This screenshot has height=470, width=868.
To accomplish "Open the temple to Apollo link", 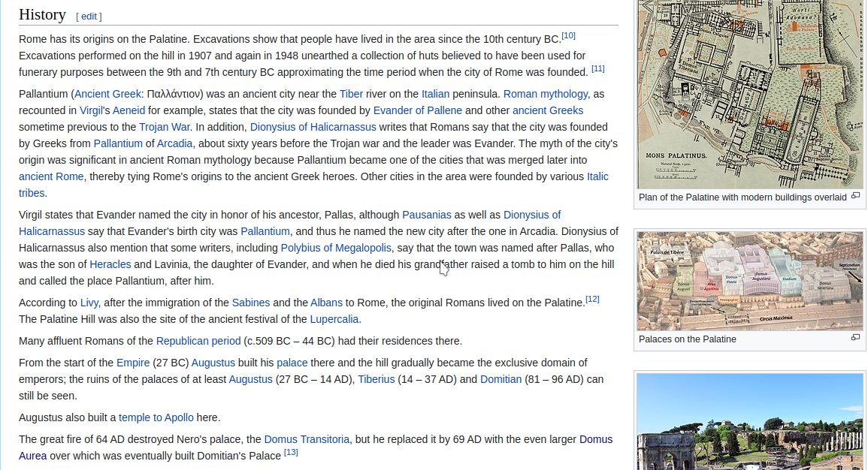I will pos(156,418).
